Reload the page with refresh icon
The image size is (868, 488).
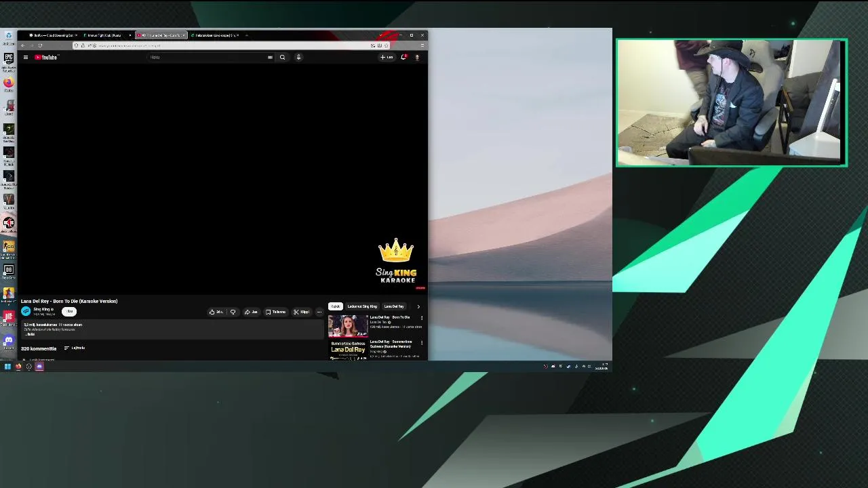pyautogui.click(x=40, y=45)
